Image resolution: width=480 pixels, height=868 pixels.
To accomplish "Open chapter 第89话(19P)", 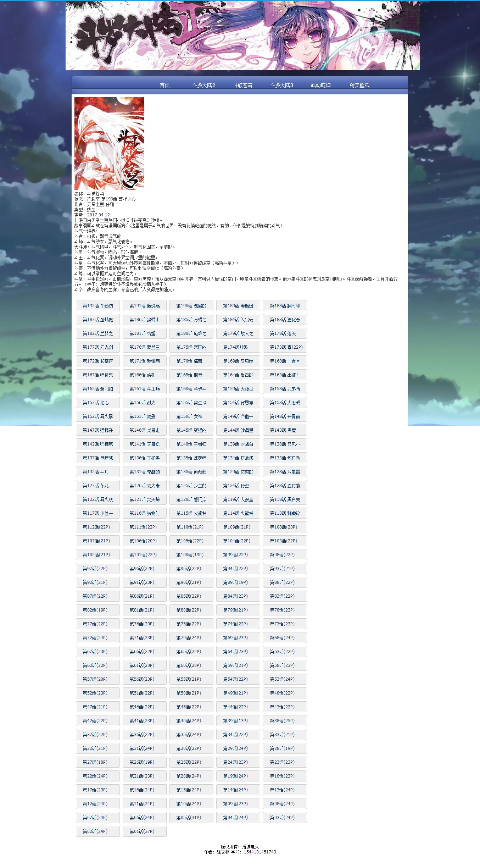I will coord(238,582).
